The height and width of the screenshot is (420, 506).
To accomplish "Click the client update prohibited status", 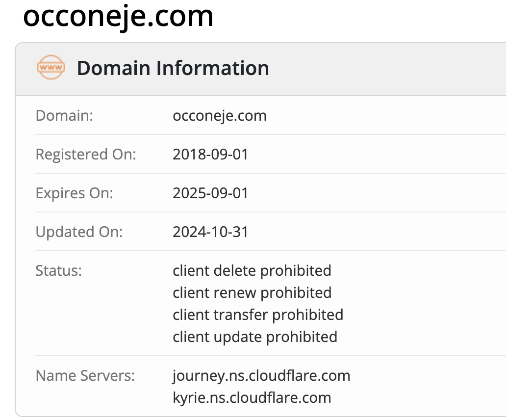I will click(x=255, y=337).
